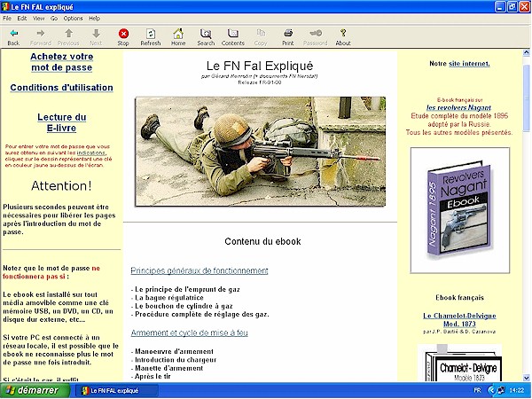Screen dimensions: 532x399
Task: Open the Help menu
Action: click(94, 19)
